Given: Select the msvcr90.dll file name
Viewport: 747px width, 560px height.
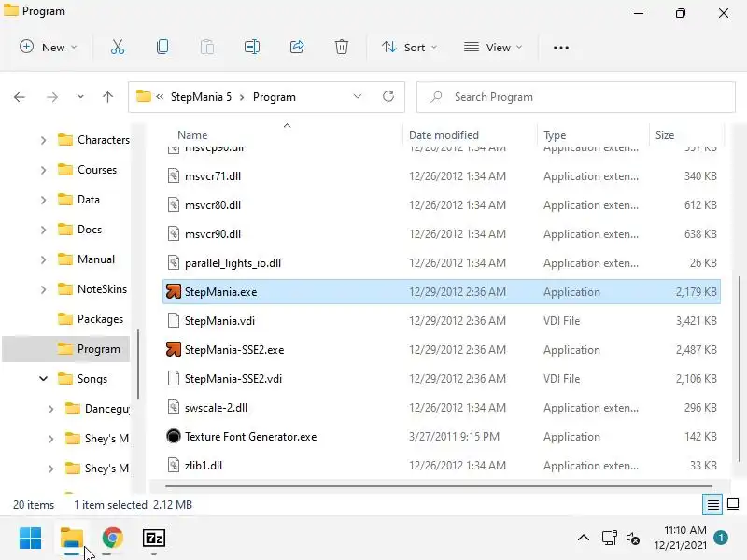Looking at the screenshot, I should pos(213,234).
